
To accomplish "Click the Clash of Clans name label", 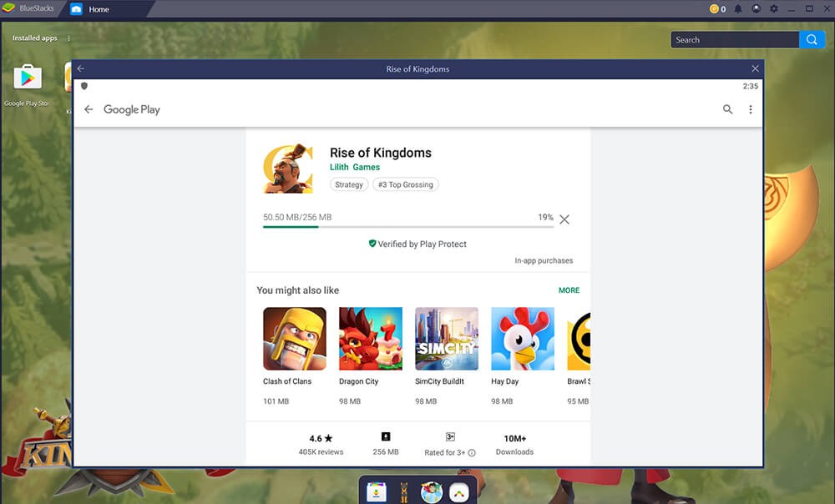I will pyautogui.click(x=287, y=381).
